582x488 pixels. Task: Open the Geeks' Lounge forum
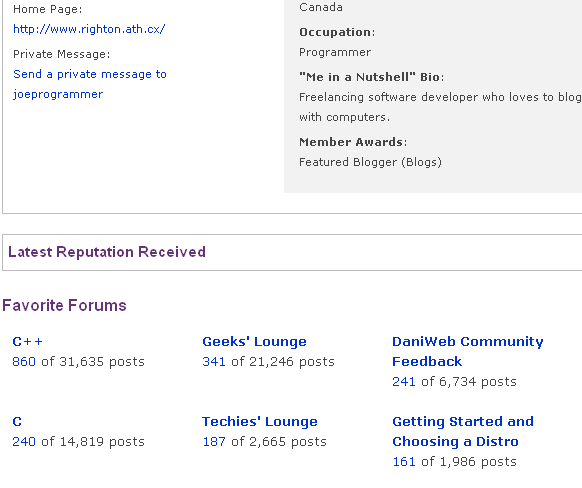254,341
